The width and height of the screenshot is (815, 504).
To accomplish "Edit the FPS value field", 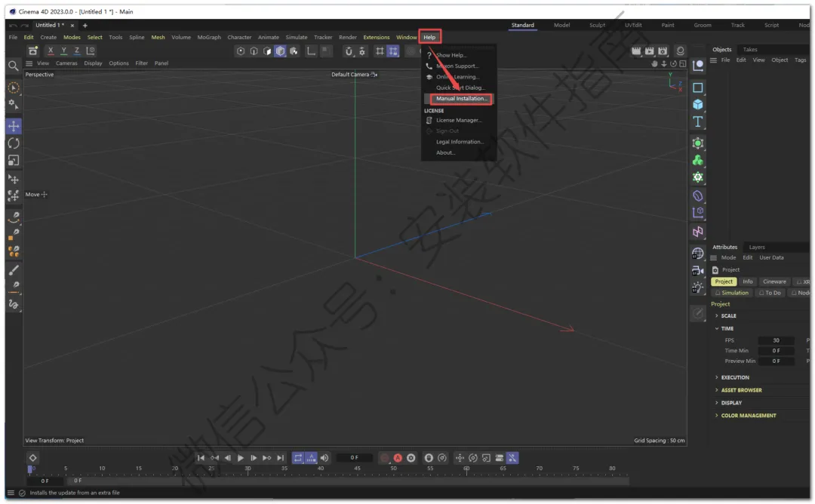I will coord(776,340).
